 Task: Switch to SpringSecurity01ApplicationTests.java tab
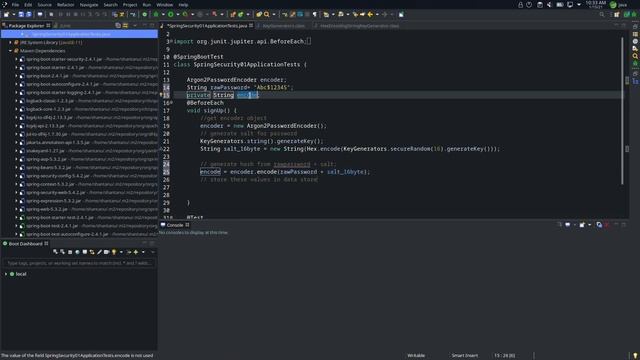coord(207,25)
